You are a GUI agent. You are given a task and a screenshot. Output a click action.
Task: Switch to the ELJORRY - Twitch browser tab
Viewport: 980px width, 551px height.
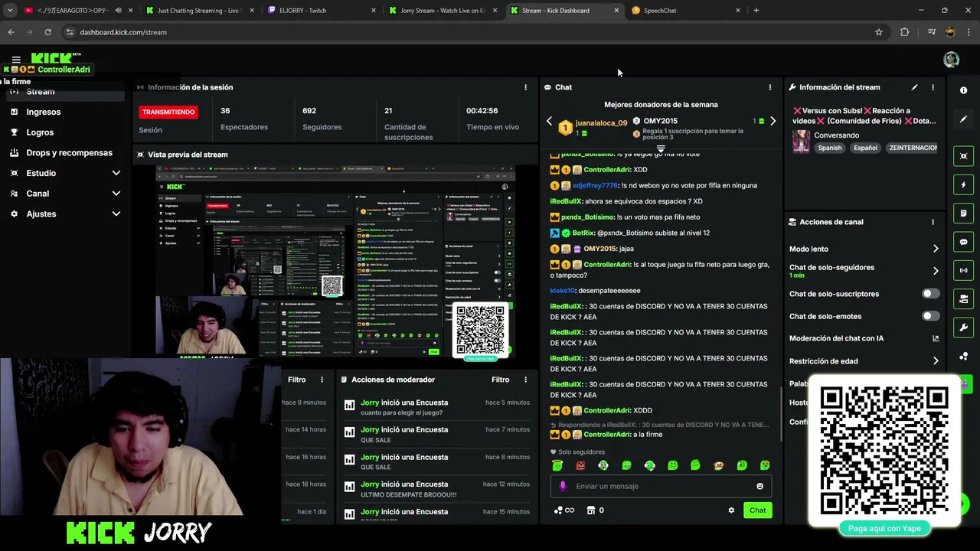322,11
